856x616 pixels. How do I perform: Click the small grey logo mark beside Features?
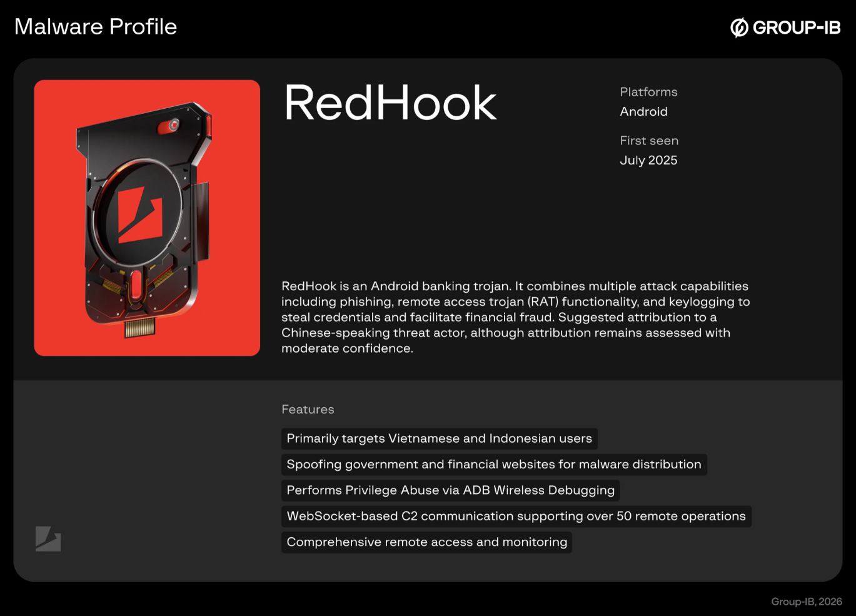(48, 538)
